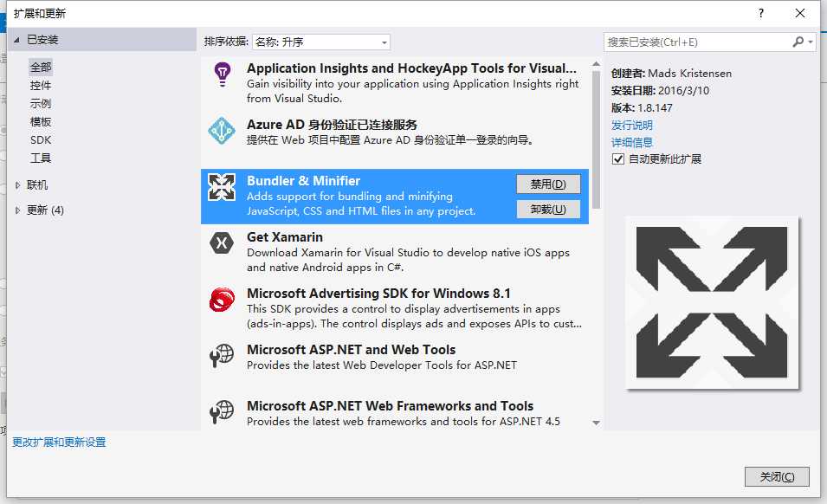Select the 控件 category
827x504 pixels.
click(x=41, y=86)
